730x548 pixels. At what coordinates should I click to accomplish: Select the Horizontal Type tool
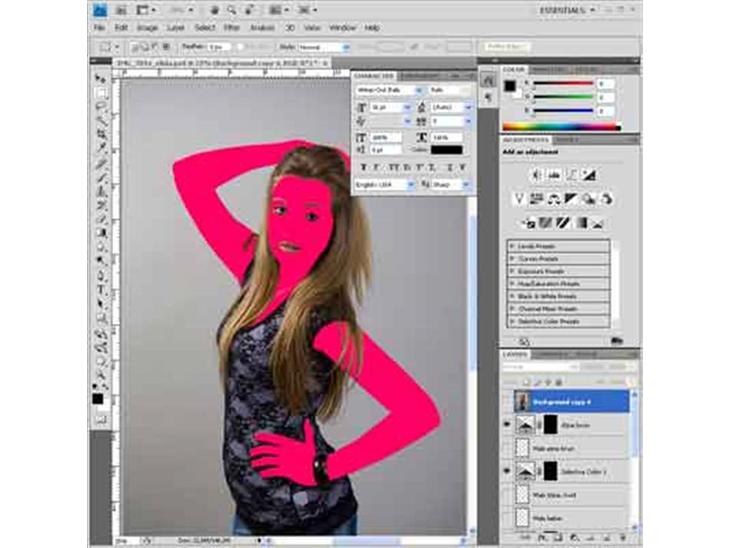point(100,290)
